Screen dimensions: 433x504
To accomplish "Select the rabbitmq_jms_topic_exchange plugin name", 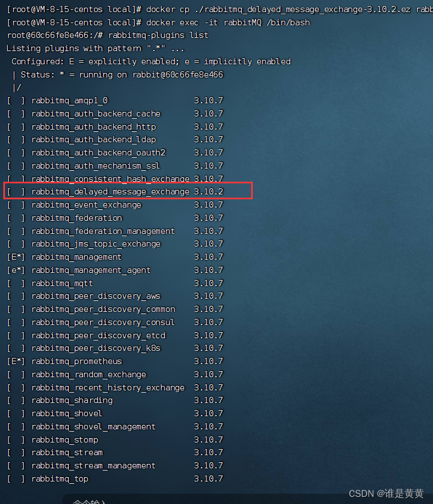I will [96, 244].
